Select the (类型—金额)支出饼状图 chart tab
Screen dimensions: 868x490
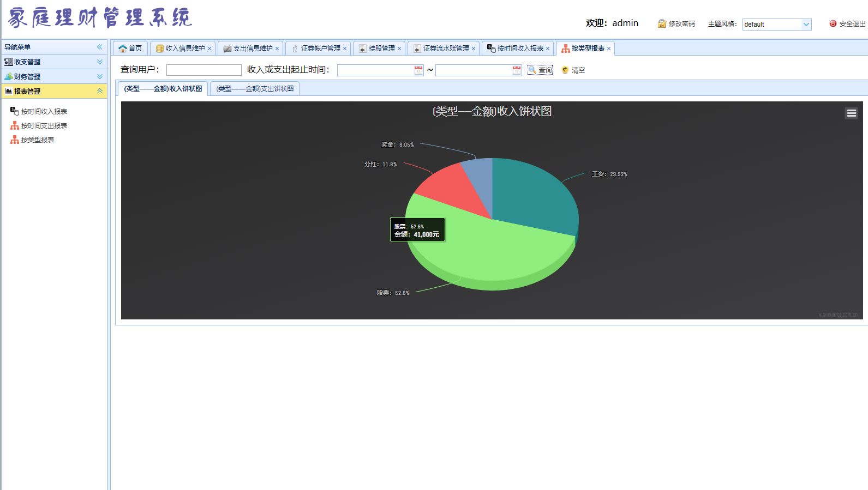[255, 89]
